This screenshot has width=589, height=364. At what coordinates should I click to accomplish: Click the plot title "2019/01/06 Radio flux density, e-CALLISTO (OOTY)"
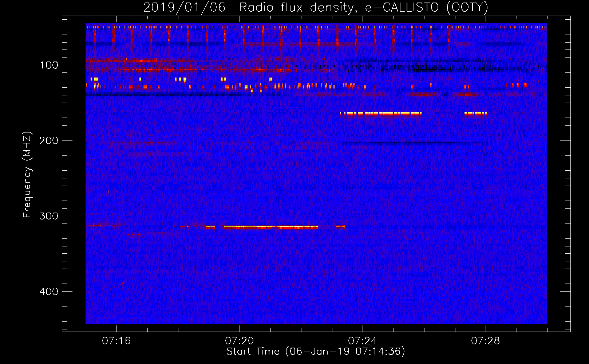coord(316,7)
